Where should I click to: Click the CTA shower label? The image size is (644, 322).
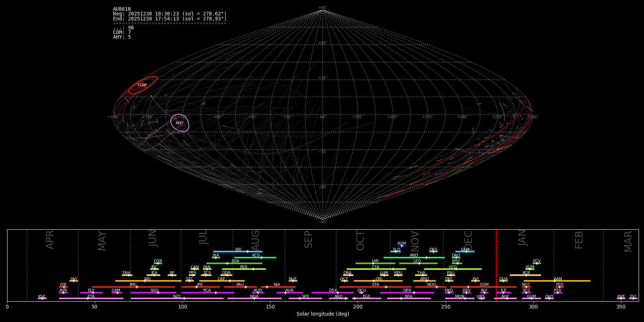(375, 267)
